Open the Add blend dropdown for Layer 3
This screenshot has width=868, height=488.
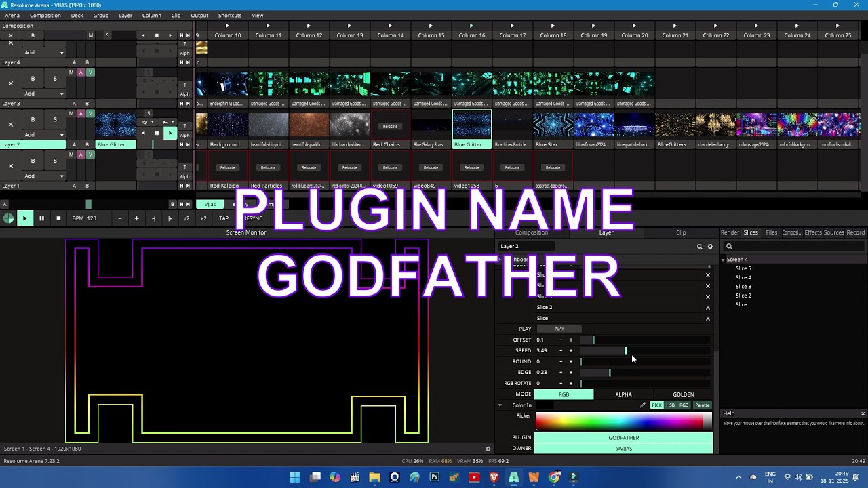coord(44,94)
